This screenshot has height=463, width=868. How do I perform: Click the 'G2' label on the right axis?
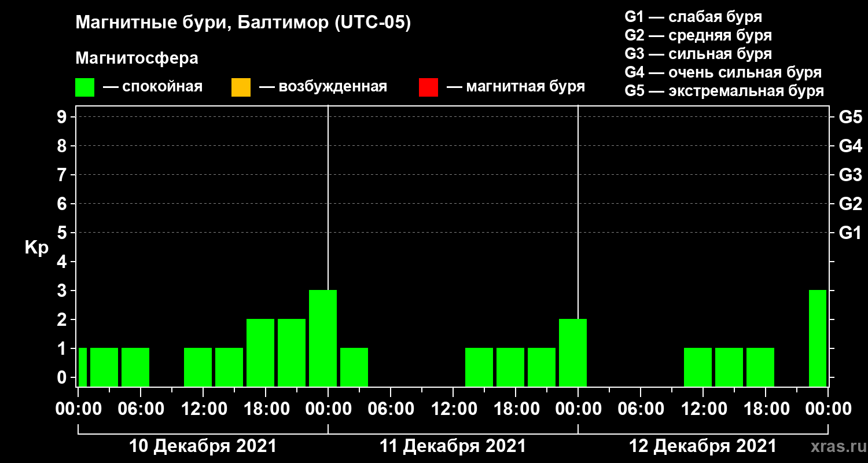[x=850, y=204]
